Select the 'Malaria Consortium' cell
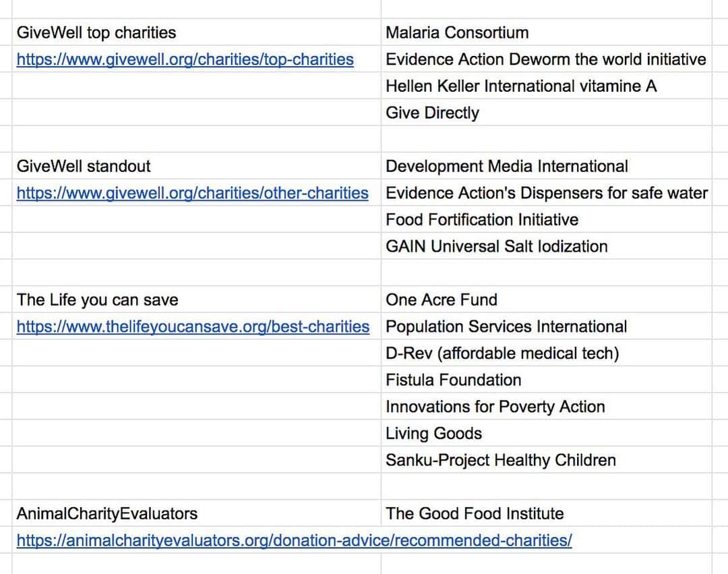 click(x=547, y=32)
